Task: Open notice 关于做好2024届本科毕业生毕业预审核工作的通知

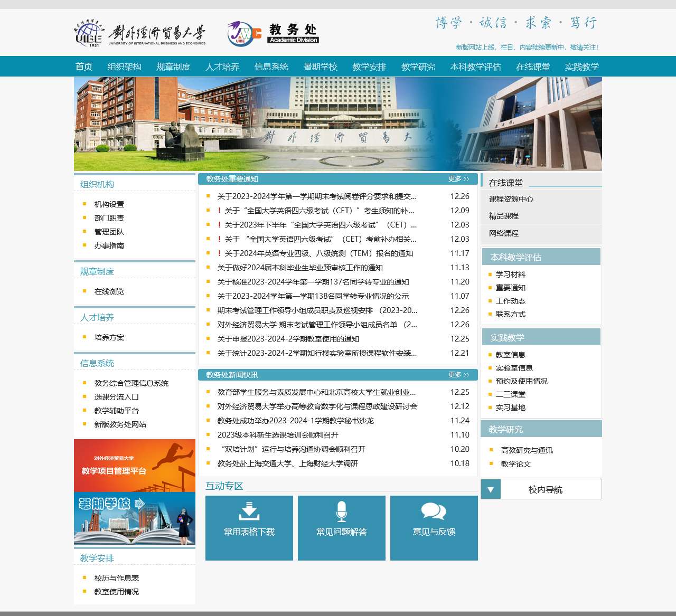Action: coord(300,268)
